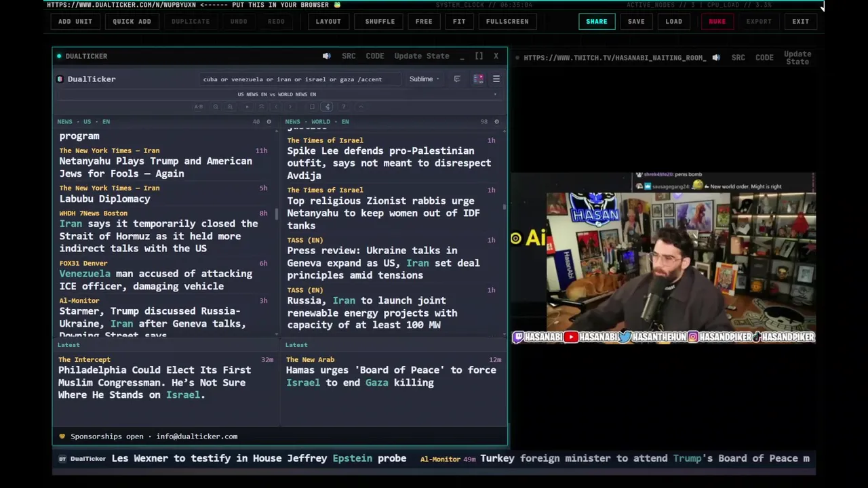Image resolution: width=868 pixels, height=488 pixels.
Task: Click CODE in Twitch panel header
Action: [x=764, y=58]
